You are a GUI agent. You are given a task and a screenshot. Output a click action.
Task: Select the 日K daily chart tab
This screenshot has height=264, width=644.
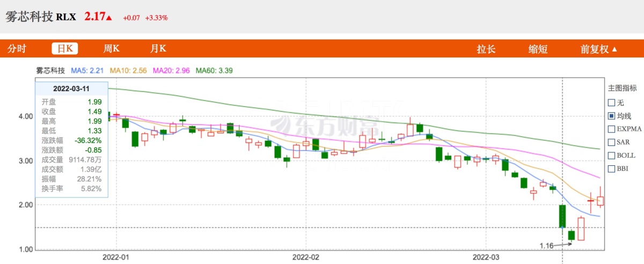65,49
